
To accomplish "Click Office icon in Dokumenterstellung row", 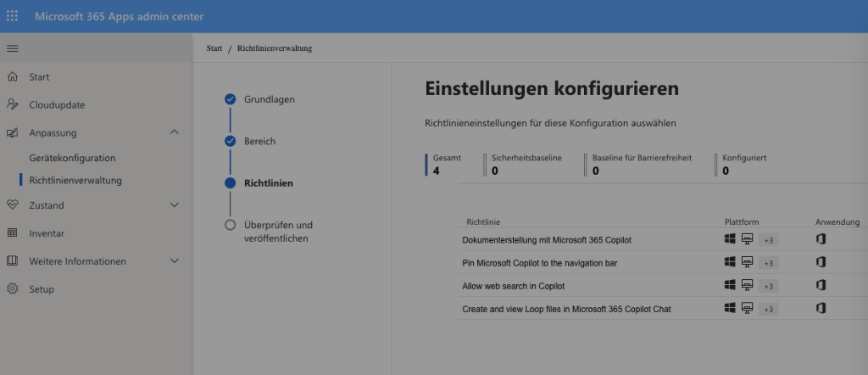I will tap(821, 238).
